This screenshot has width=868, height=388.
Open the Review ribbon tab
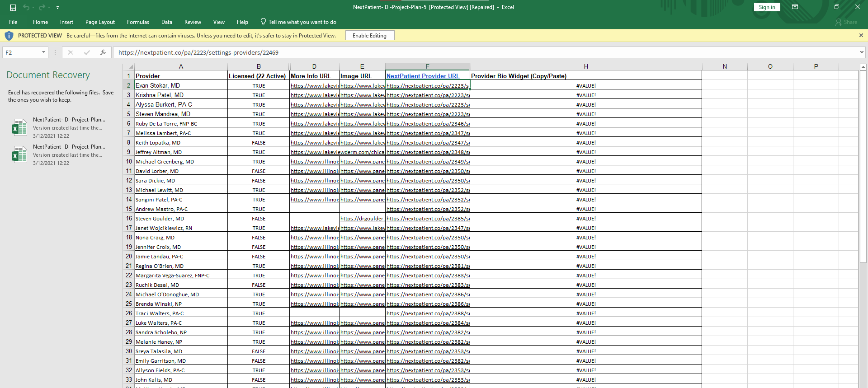[x=193, y=22]
